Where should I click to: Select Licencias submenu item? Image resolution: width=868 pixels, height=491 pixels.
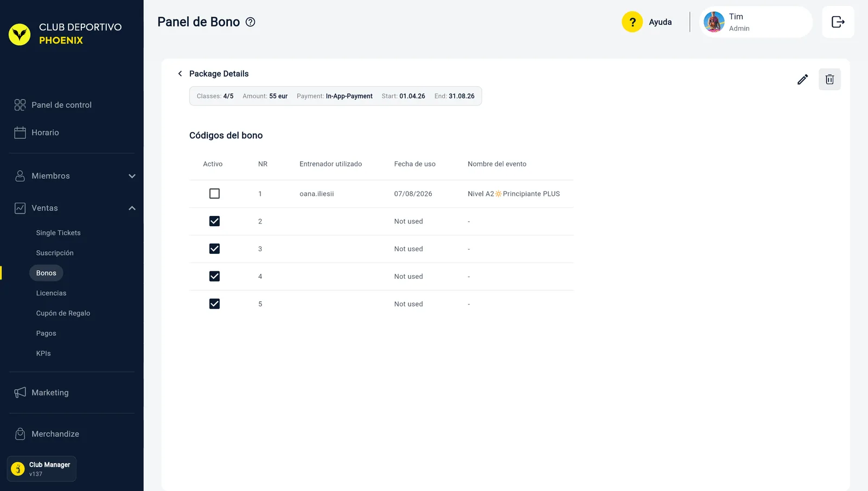(51, 293)
